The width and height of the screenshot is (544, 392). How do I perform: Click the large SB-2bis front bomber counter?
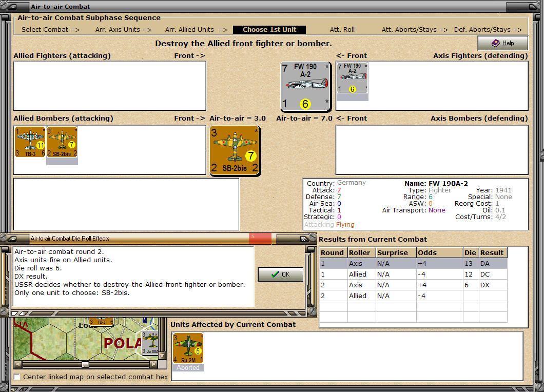(235, 150)
